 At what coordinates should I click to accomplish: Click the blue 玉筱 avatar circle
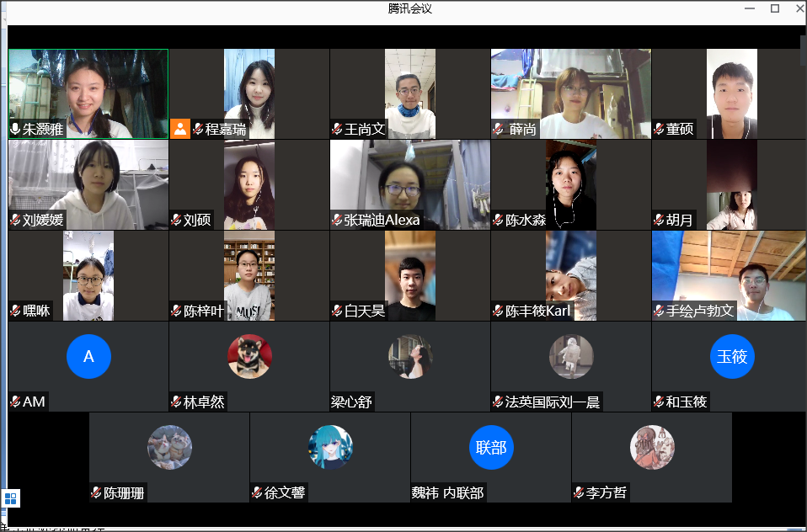coord(731,356)
